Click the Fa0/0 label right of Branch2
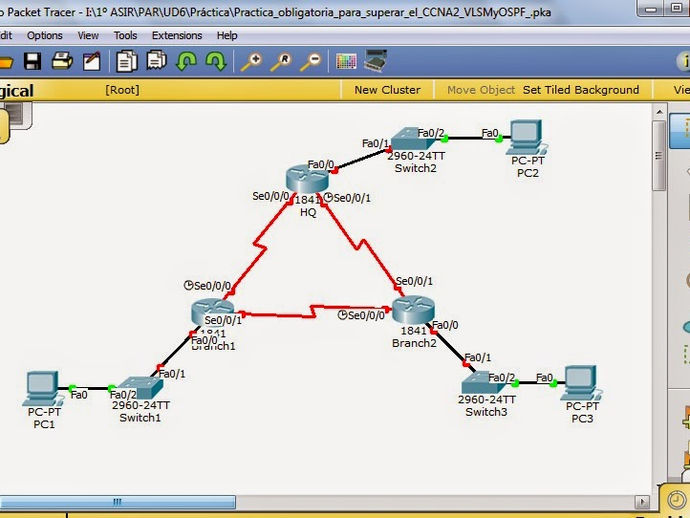This screenshot has height=518, width=690. click(x=445, y=325)
